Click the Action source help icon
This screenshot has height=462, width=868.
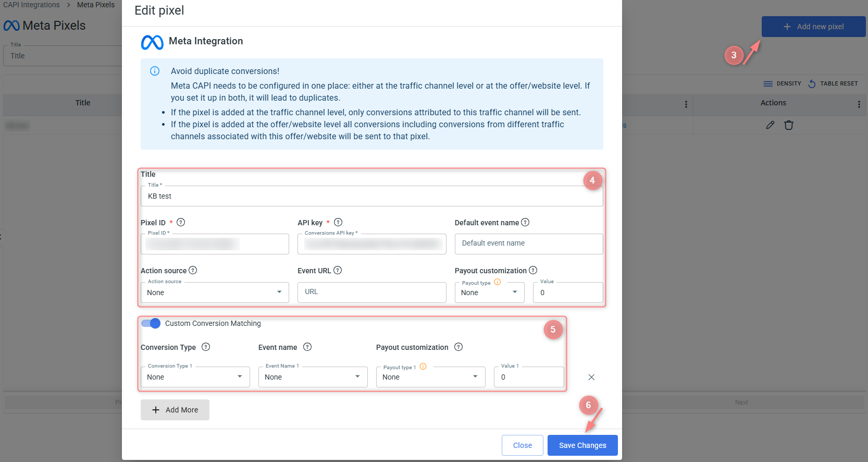coord(193,270)
